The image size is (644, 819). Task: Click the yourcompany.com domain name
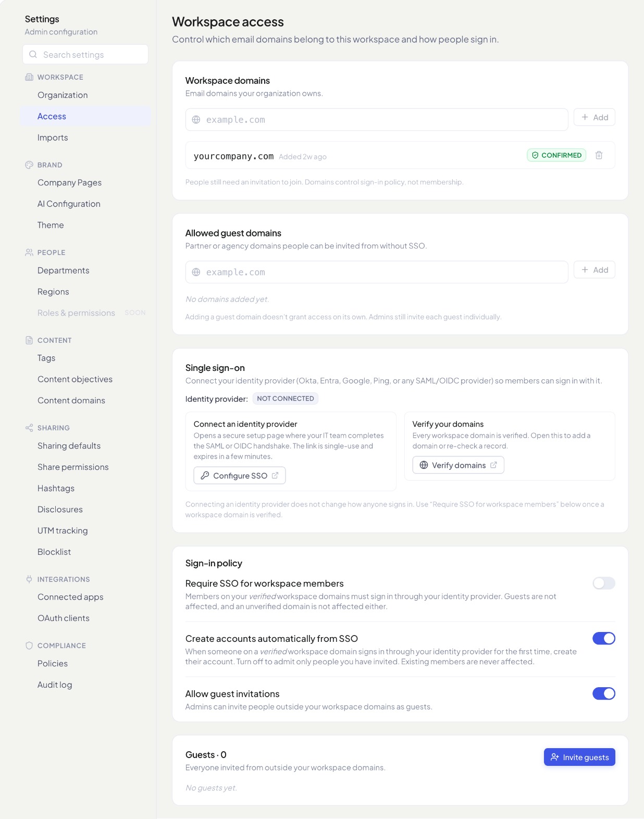(x=233, y=156)
